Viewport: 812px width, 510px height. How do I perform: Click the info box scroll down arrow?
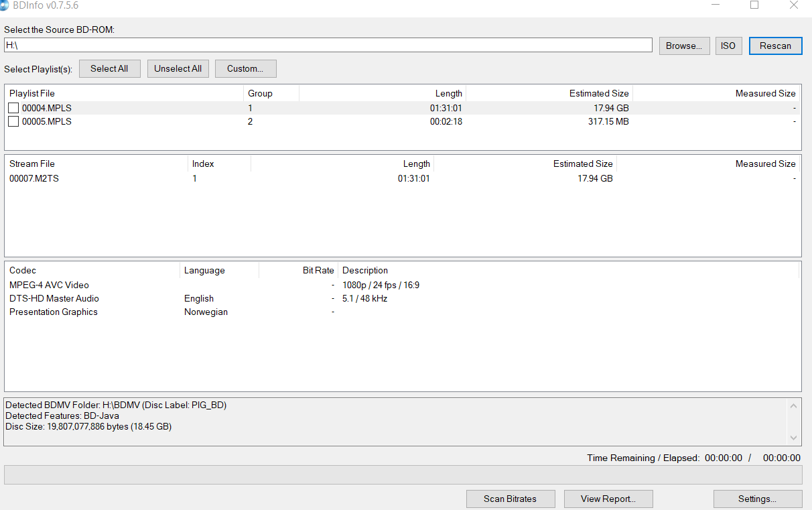click(794, 438)
